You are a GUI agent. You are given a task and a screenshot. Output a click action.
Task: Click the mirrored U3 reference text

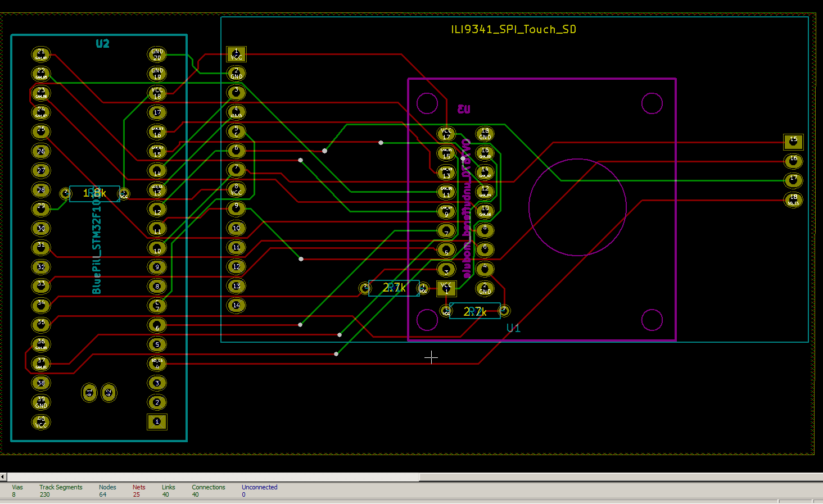point(464,109)
